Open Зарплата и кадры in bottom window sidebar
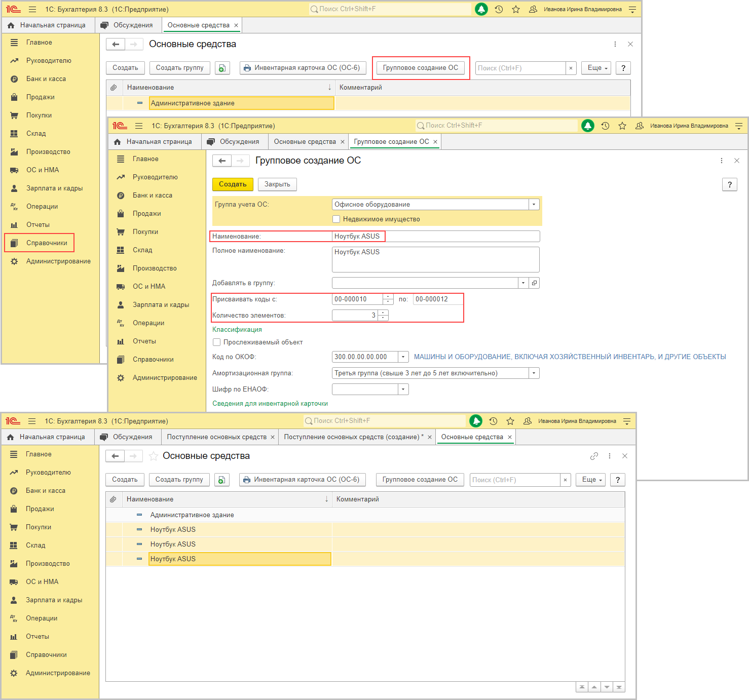The width and height of the screenshot is (749, 700). point(54,600)
